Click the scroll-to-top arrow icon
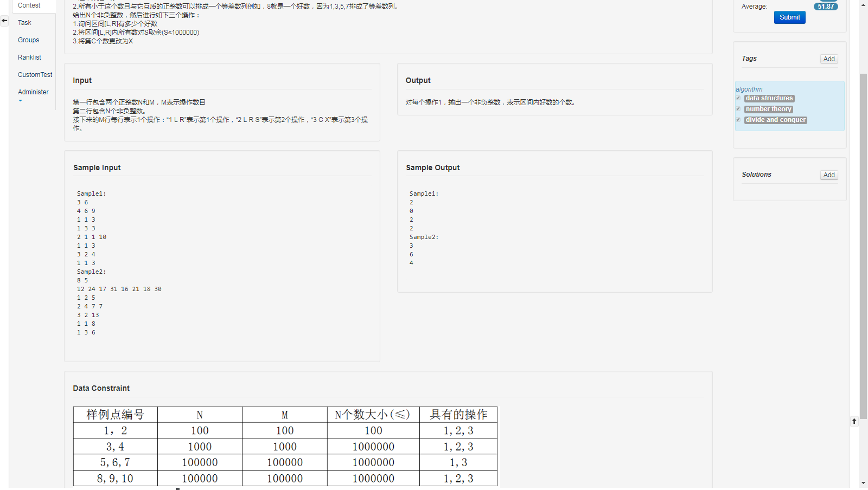868x490 pixels. click(x=854, y=421)
